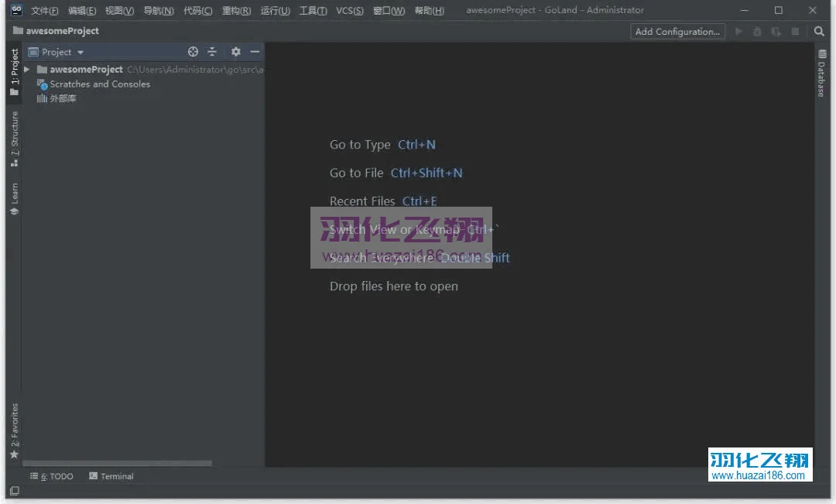This screenshot has height=504, width=836.
Task: Click awesomeProject breadcrumb in navigation bar
Action: coord(56,31)
